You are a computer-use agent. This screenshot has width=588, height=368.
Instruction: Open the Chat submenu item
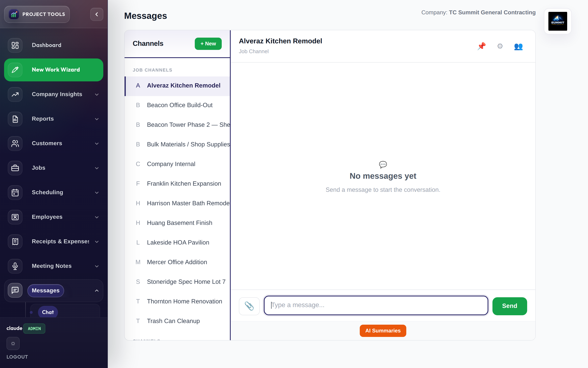click(x=48, y=312)
